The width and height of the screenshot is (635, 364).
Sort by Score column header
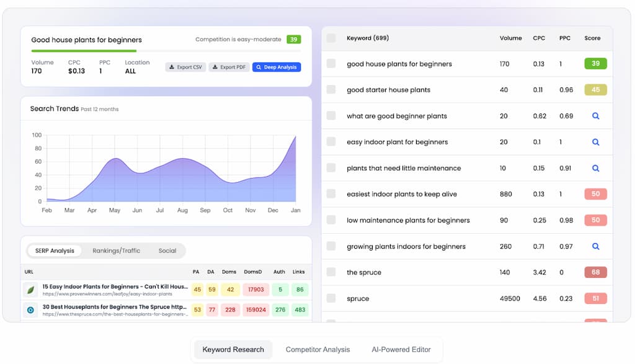(592, 38)
